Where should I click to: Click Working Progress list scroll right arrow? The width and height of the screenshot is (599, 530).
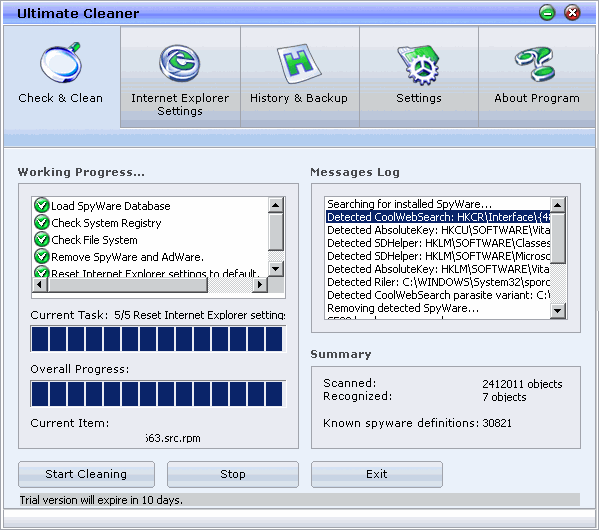tap(260, 285)
